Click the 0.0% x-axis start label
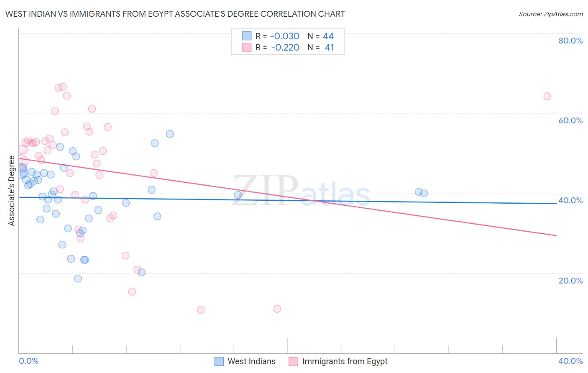Screen dimensions: 588x373 29,361
